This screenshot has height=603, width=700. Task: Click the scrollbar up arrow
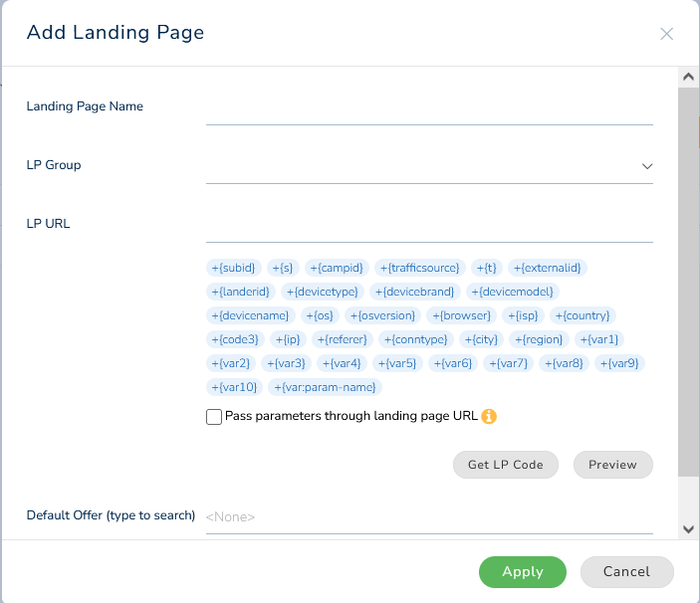(688, 78)
